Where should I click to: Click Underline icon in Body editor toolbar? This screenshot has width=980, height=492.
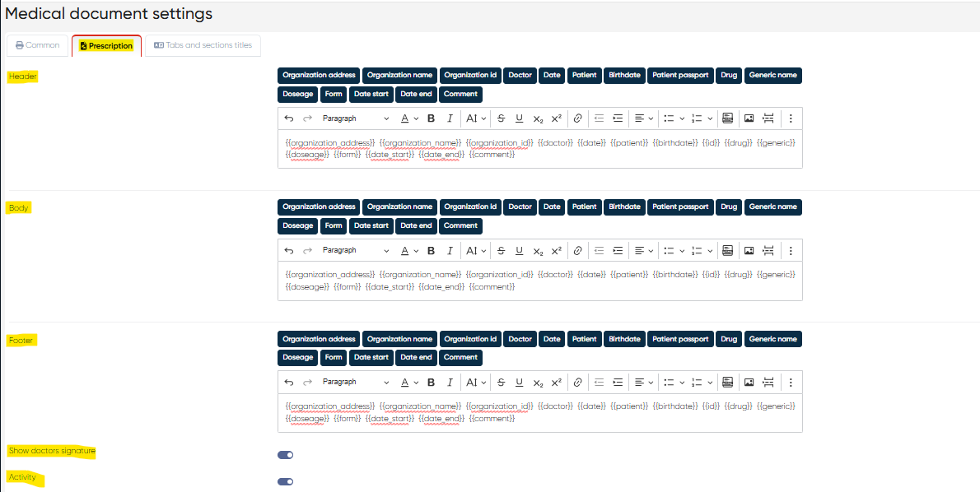(x=519, y=250)
